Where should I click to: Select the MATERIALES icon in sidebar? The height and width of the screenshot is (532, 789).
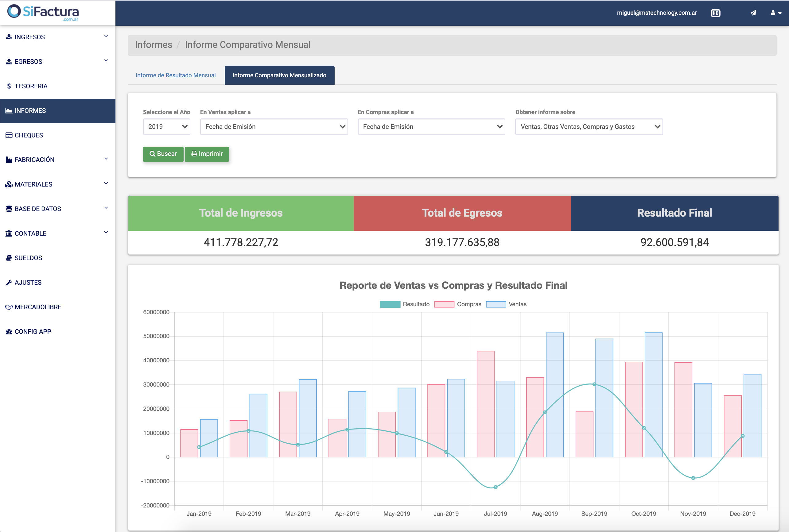coord(9,184)
